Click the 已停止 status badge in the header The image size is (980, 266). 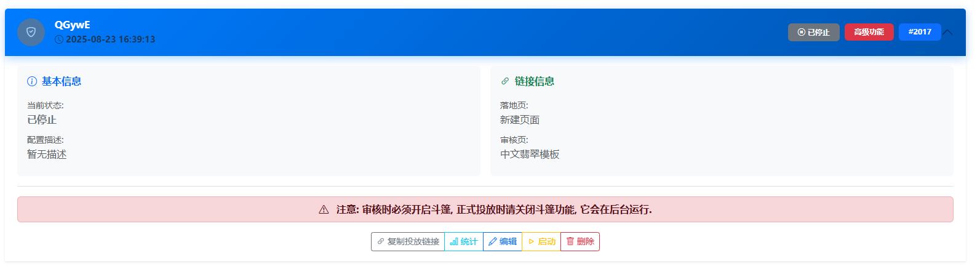pyautogui.click(x=813, y=32)
